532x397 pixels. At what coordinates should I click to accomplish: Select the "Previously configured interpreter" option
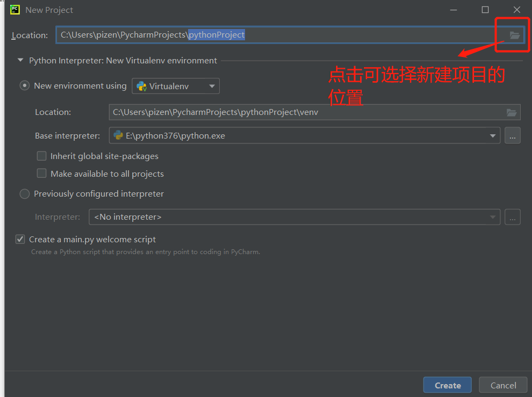click(x=24, y=194)
